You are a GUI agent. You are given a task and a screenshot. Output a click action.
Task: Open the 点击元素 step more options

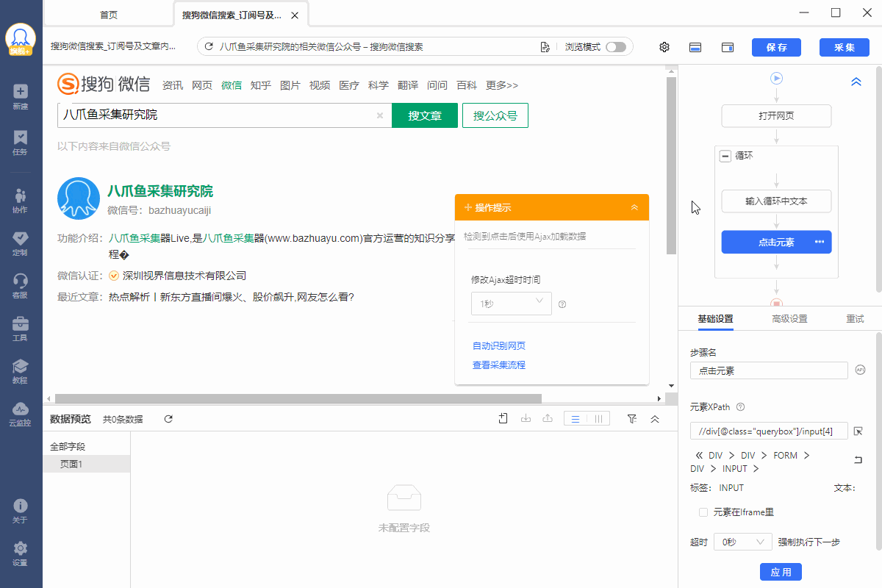click(x=820, y=243)
